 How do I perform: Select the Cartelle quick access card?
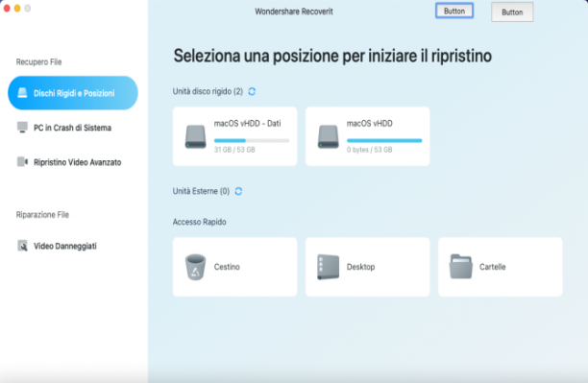[501, 267]
